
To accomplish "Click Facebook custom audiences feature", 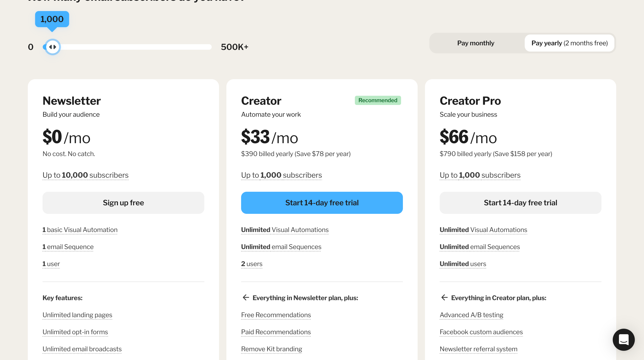I will (x=481, y=332).
